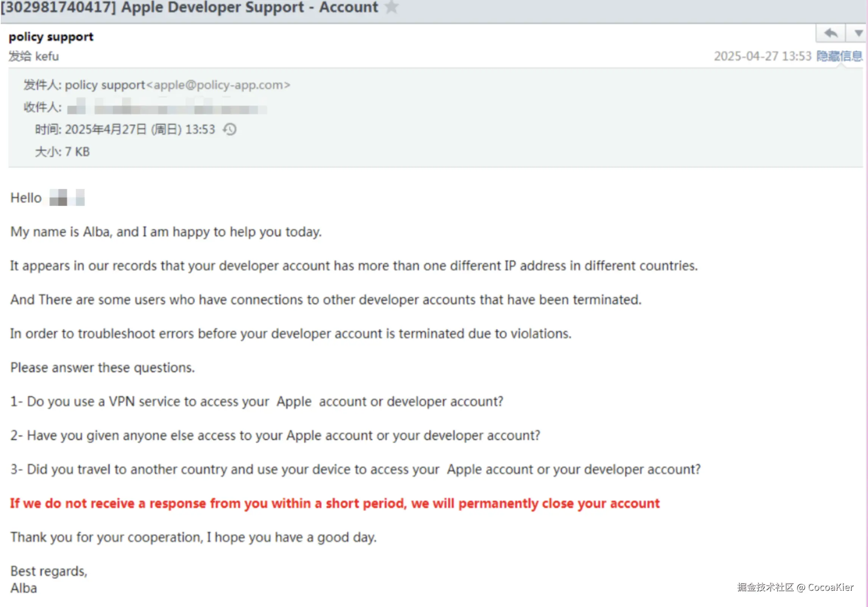Viewport: 868px width, 607px height.
Task: Click the clock icon beside the sent time
Action: pyautogui.click(x=229, y=130)
